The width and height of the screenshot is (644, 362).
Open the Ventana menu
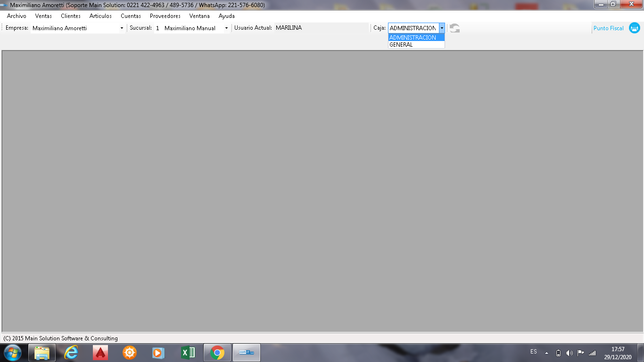point(199,16)
